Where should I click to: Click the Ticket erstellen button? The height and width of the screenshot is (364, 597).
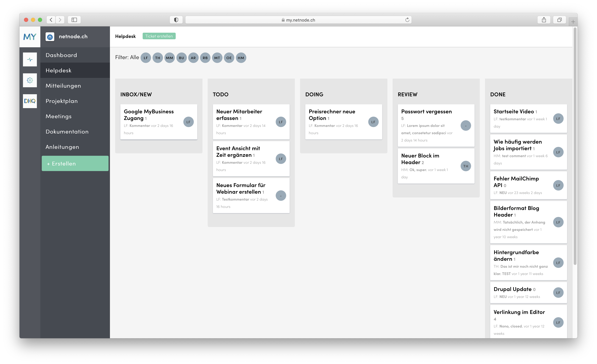pyautogui.click(x=159, y=36)
